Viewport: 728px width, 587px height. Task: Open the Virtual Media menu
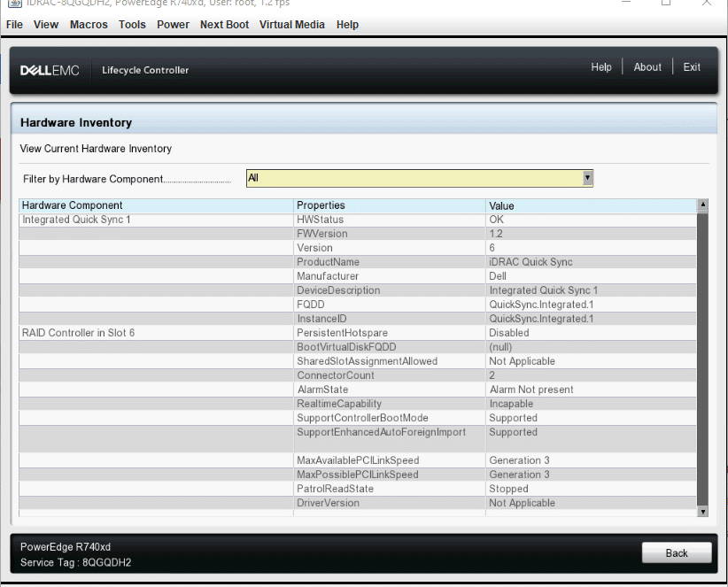pos(292,25)
